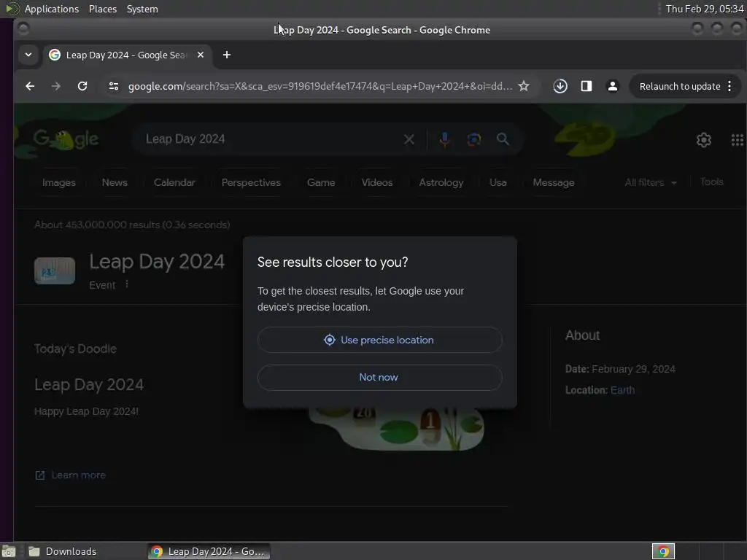Select the Message filter chip
747x560 pixels.
(554, 182)
